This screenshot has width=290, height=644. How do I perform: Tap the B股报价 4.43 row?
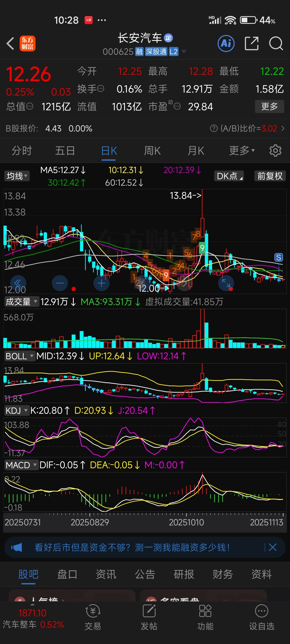tap(49, 129)
